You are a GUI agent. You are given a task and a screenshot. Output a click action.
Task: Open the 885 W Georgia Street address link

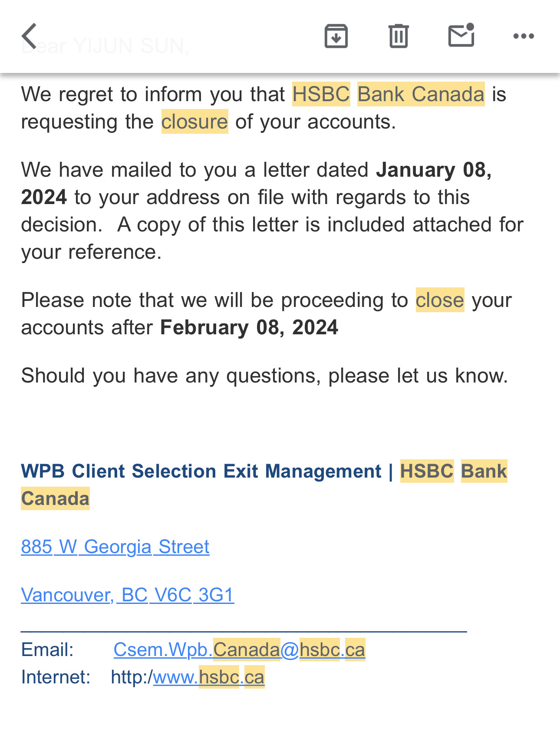pos(115,547)
